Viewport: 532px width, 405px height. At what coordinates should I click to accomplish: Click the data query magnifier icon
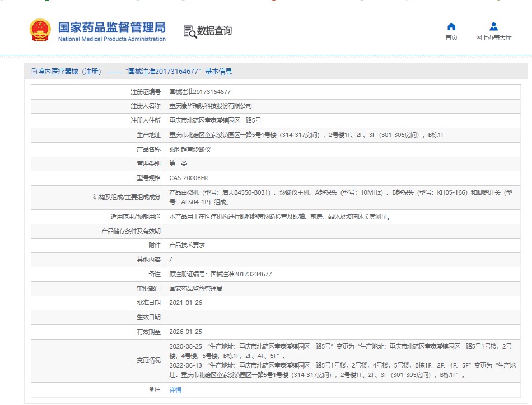(189, 31)
